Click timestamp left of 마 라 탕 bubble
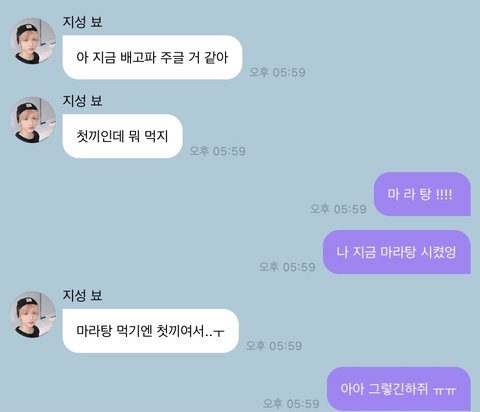This screenshot has width=480, height=412. 338,209
